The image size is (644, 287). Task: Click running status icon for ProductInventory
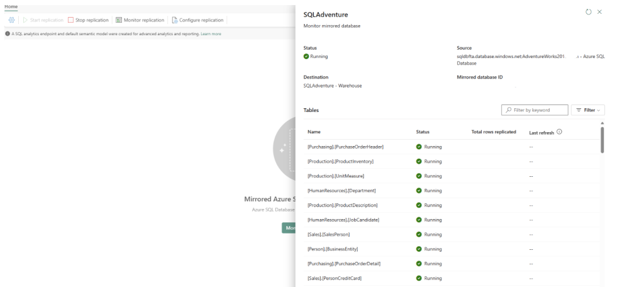point(419,161)
